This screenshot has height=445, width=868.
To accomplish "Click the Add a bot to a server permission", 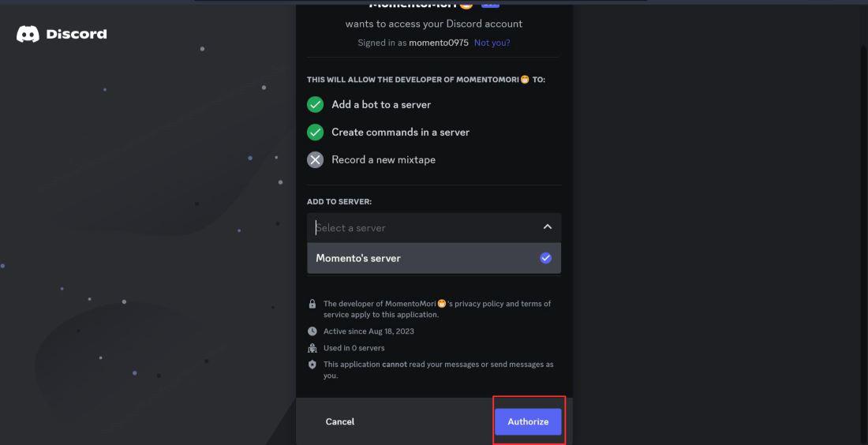I will 381,104.
